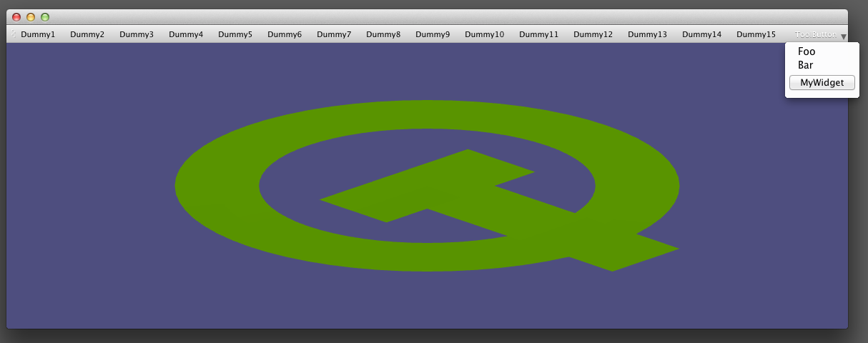Click the Dummy10 toolbar item

point(485,34)
